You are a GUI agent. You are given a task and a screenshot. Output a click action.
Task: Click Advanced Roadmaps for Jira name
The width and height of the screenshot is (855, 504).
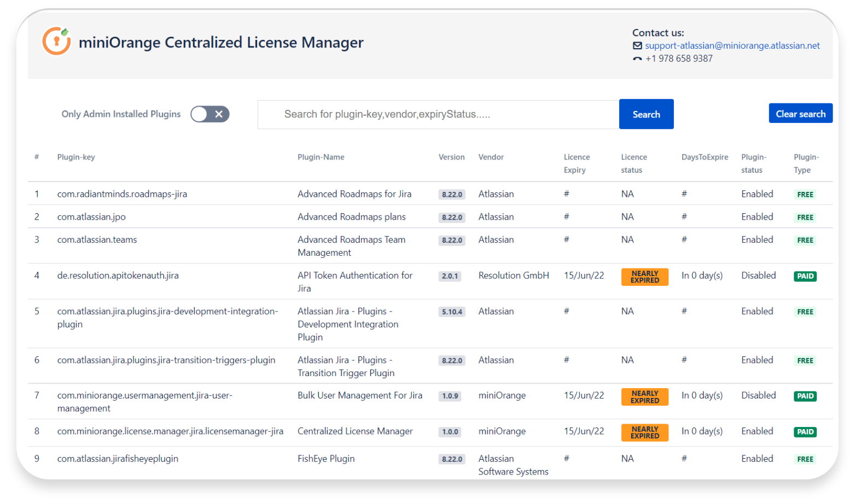click(x=354, y=194)
